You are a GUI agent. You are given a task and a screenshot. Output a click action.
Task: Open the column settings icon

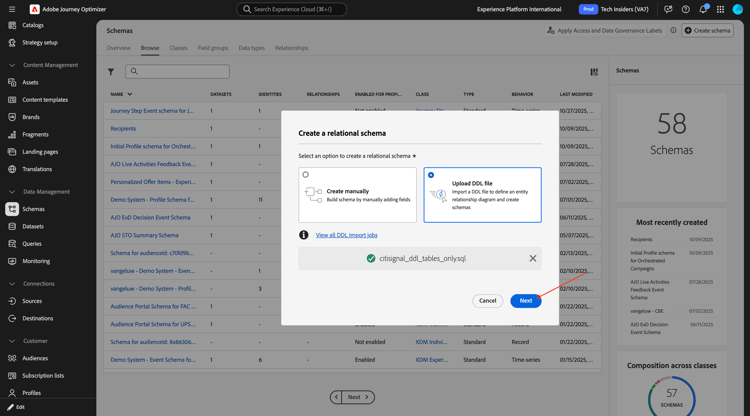[594, 72]
